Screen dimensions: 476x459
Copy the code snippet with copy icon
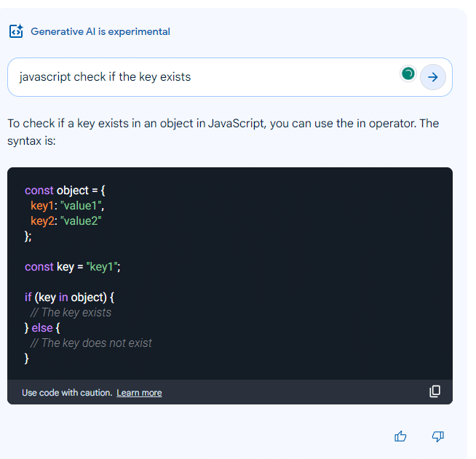435,391
